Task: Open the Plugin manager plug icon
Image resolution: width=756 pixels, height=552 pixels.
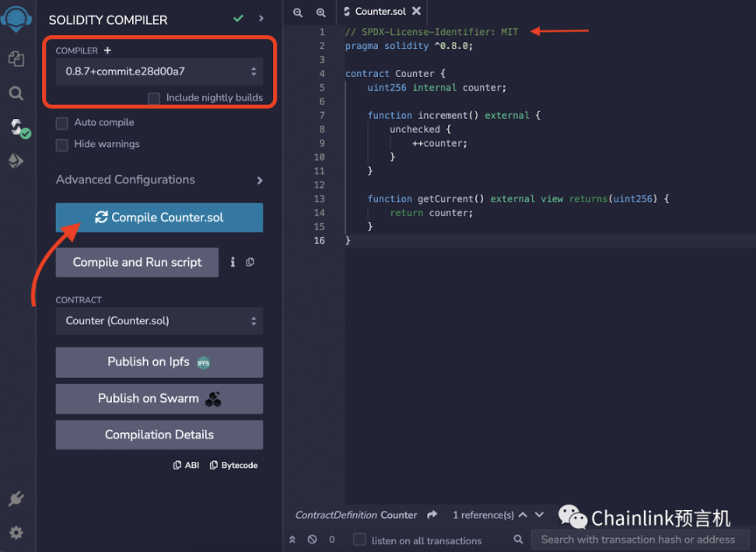Action: point(16,498)
